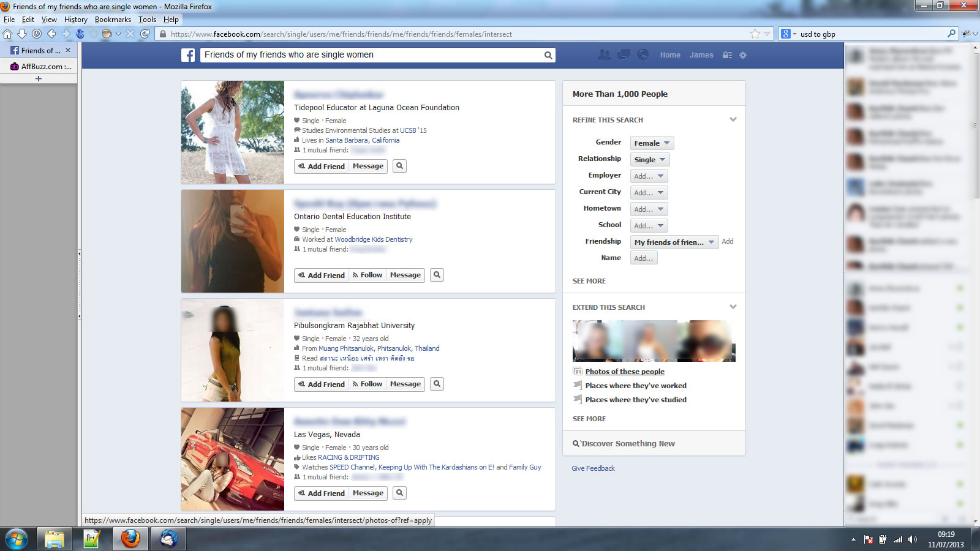Open Places where they've worked link
This screenshot has width=980, height=551.
pyautogui.click(x=636, y=386)
